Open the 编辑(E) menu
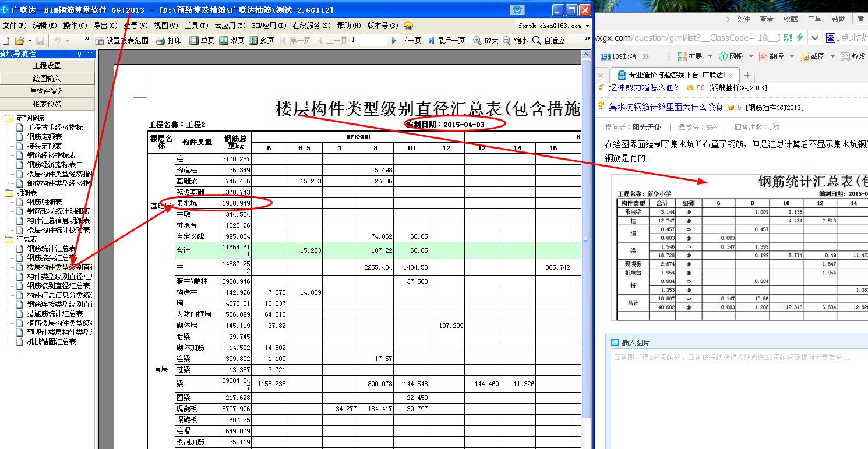The height and width of the screenshot is (449, 868). pos(44,26)
